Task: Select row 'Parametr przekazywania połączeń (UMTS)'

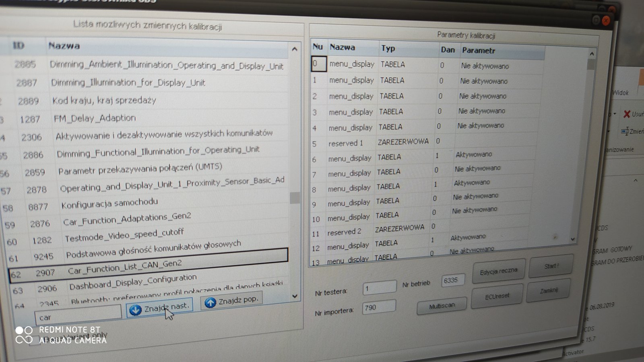Action: coord(140,169)
